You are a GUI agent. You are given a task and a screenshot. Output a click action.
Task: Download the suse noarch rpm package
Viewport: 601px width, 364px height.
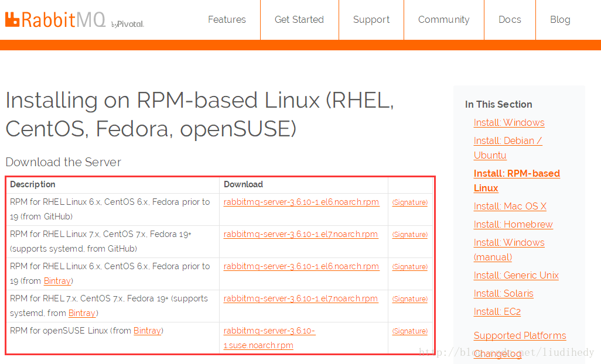[x=269, y=338]
